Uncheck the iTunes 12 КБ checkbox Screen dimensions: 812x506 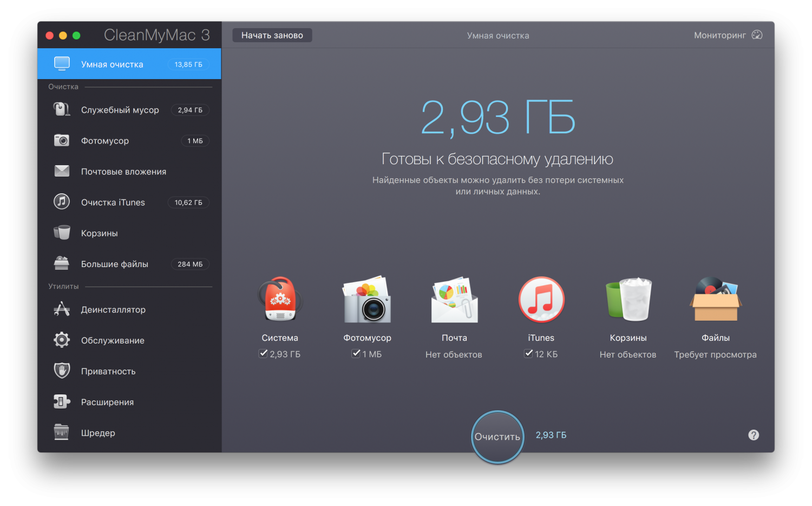coord(529,353)
